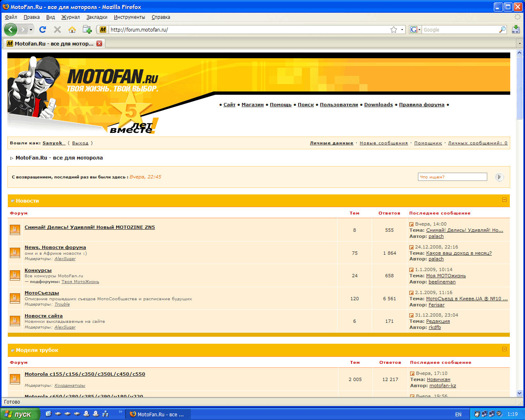This screenshot has height=420, width=525.
Task: Select the MotoFan.Ru browser tab
Action: tap(54, 43)
